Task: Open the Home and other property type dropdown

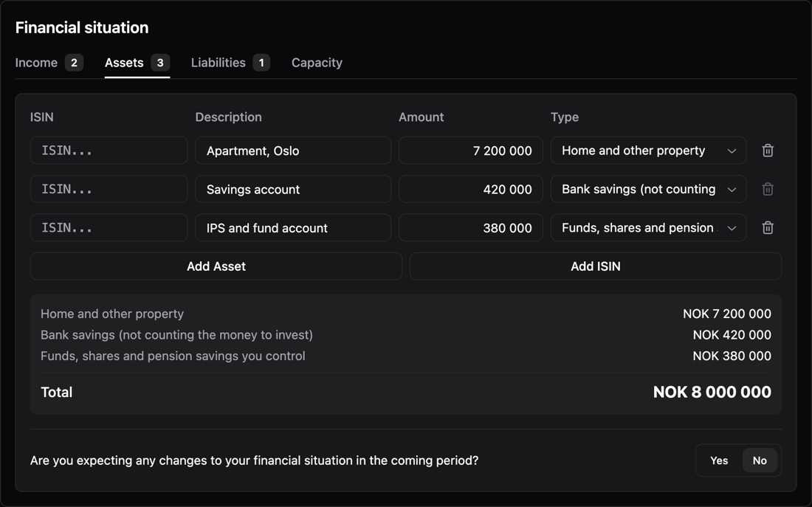Action: [x=648, y=151]
